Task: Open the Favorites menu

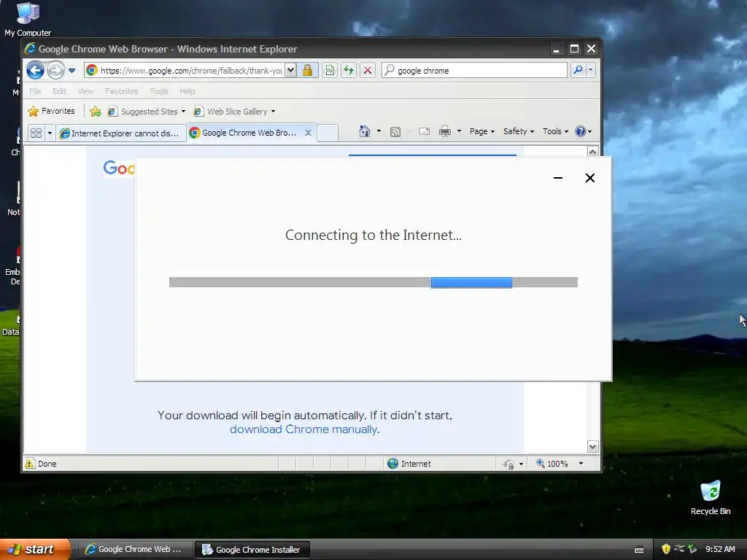Action: 122,91
